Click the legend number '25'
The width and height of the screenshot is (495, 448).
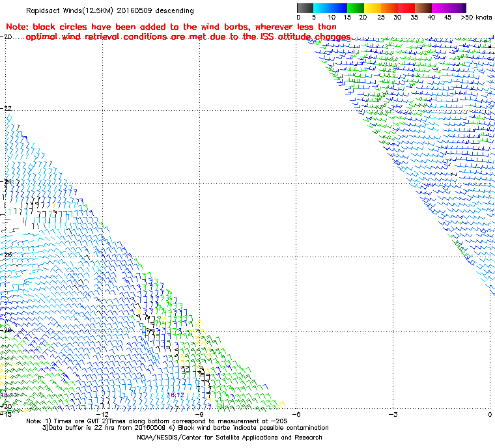click(x=382, y=18)
